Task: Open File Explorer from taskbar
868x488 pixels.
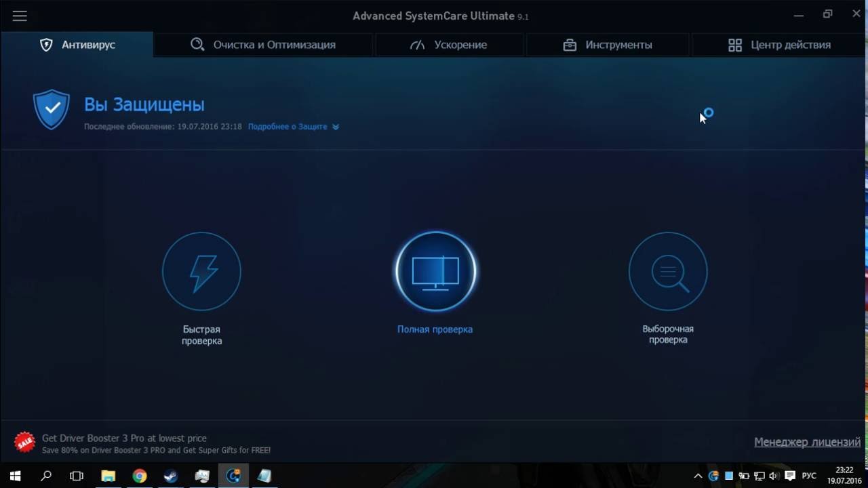Action: [108, 476]
